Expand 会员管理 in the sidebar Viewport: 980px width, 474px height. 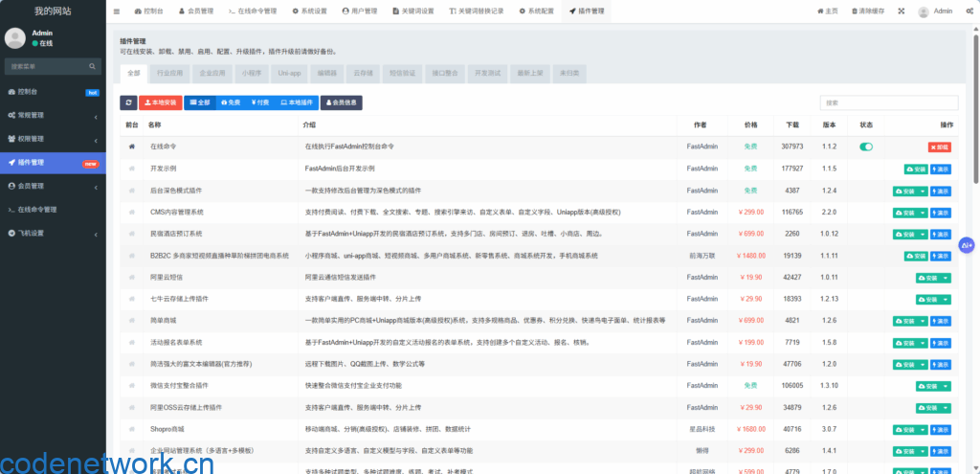(54, 187)
